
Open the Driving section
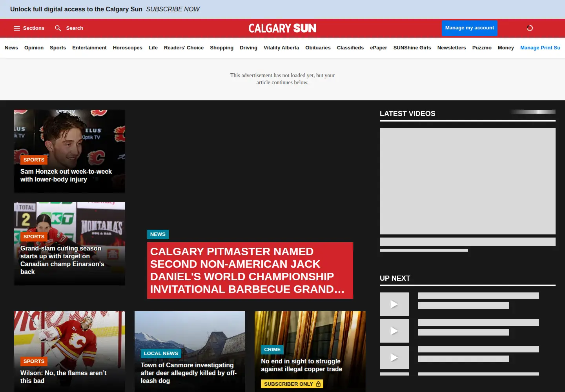point(248,48)
